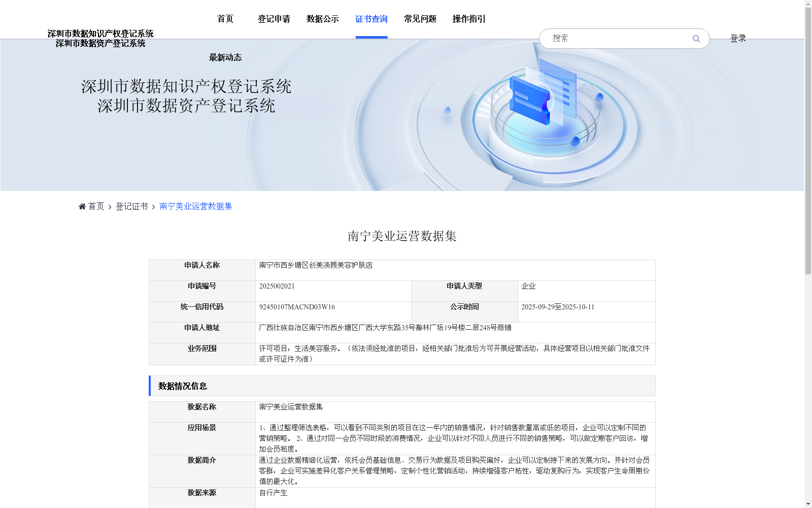Click scrollbar up arrow

pyautogui.click(x=808, y=3)
